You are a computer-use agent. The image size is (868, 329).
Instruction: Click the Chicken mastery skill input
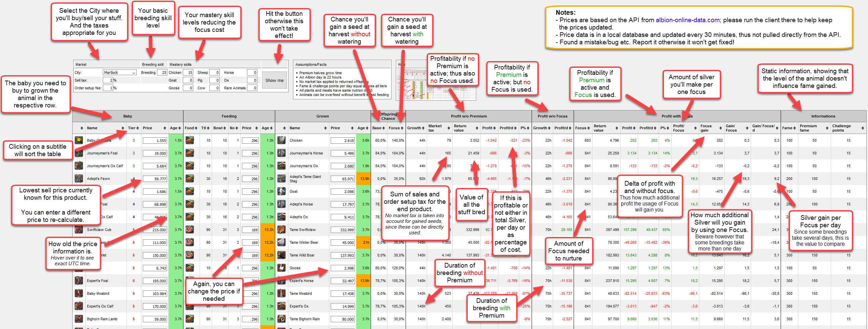pyautogui.click(x=188, y=73)
